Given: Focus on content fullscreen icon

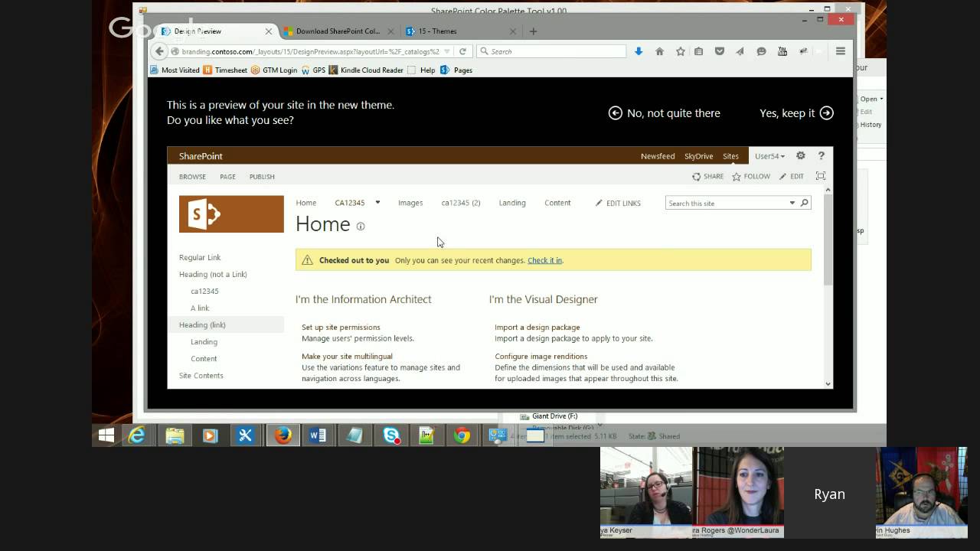Looking at the screenshot, I should (821, 176).
